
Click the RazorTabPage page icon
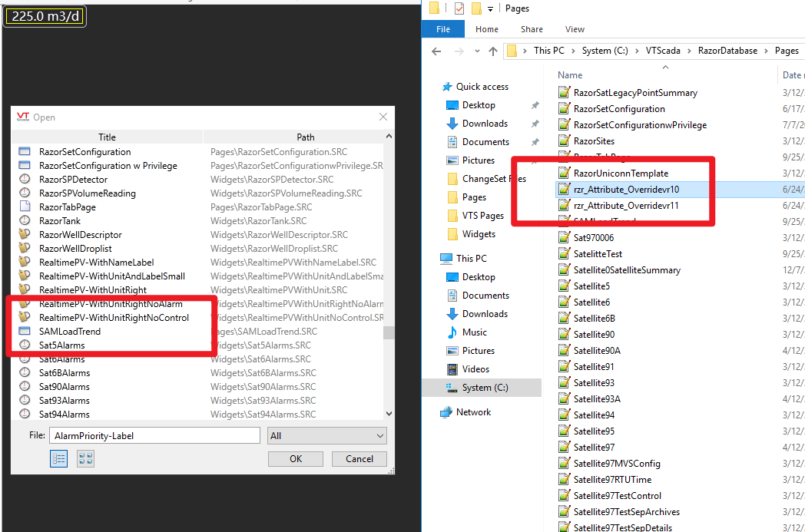24,207
